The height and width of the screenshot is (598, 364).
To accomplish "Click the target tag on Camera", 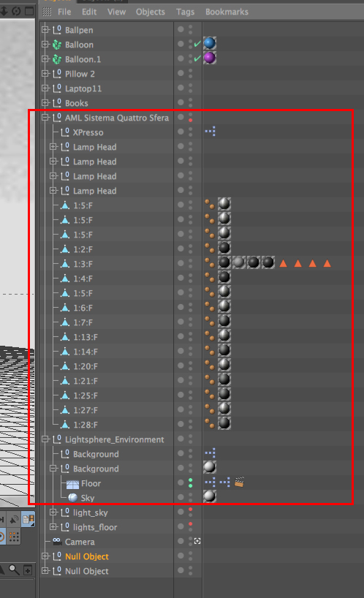I will click(197, 541).
